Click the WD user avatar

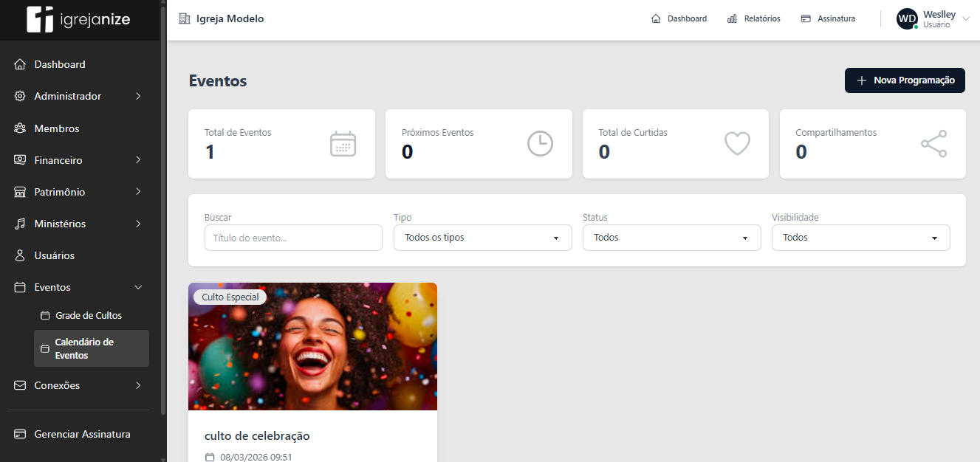point(907,19)
